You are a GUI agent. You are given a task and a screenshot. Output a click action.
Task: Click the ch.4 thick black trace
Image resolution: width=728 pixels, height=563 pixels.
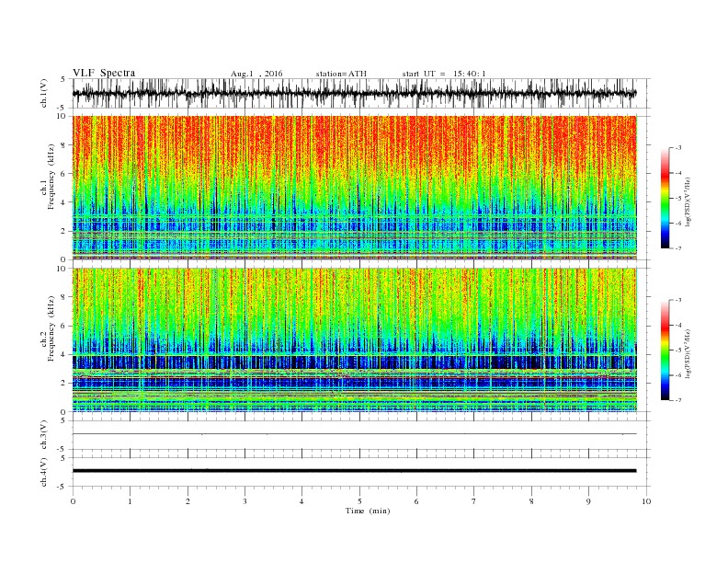(354, 471)
